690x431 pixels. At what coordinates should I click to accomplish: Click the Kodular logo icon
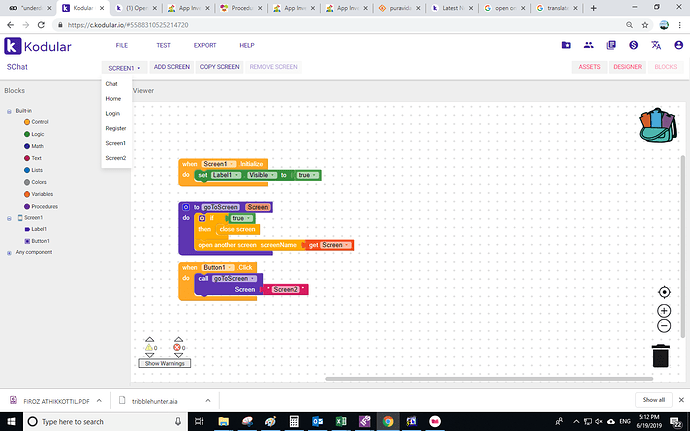[13, 45]
